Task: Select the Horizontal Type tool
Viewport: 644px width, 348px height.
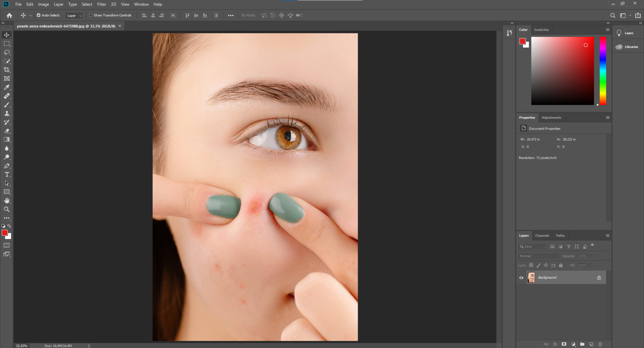Action: (7, 174)
